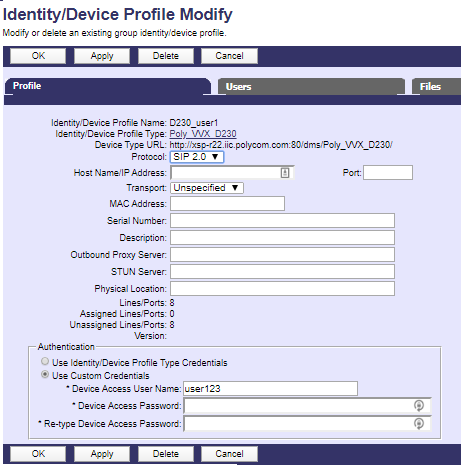Select Use Identity/Device Profile Type Credentials radio
The image size is (461, 470).
pos(45,361)
